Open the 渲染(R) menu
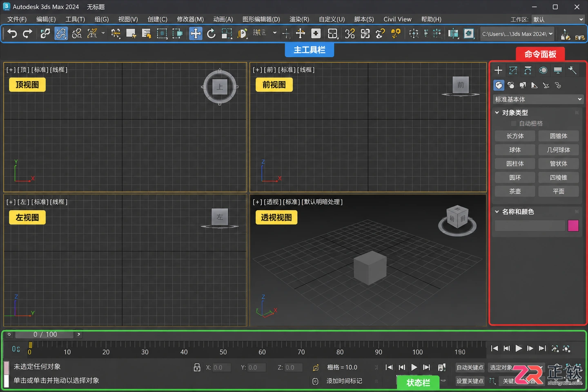Viewport: 588px width, 392px height. (299, 19)
